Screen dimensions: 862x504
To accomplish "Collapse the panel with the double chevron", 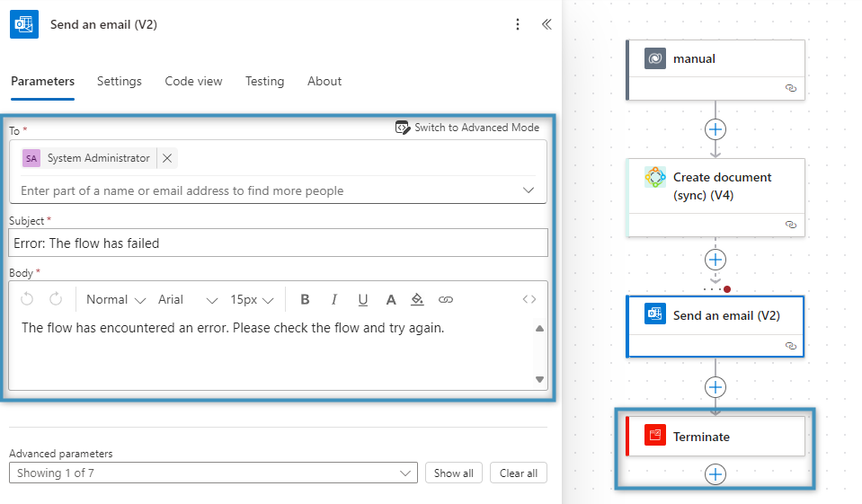I will pos(547,24).
